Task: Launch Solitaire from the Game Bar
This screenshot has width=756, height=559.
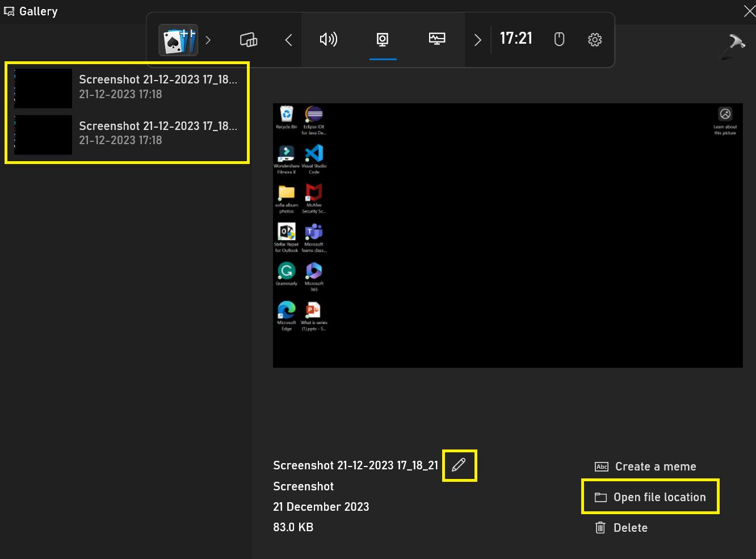Action: pos(178,40)
